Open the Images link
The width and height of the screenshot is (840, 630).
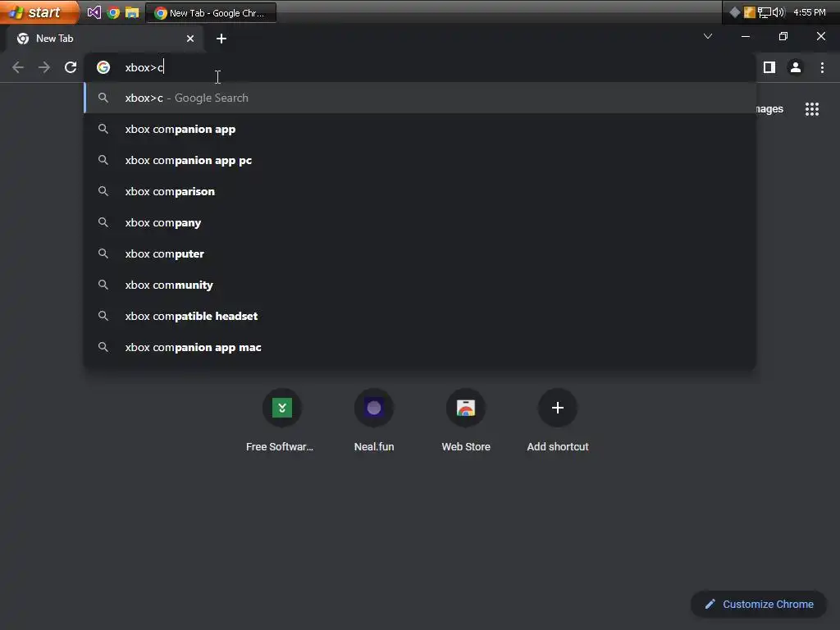(769, 109)
